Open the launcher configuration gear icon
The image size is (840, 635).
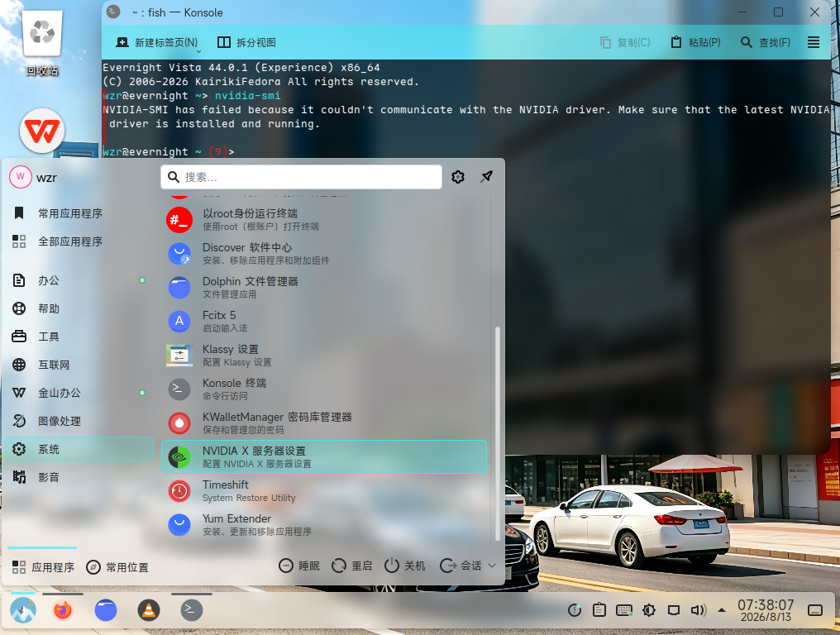458,177
